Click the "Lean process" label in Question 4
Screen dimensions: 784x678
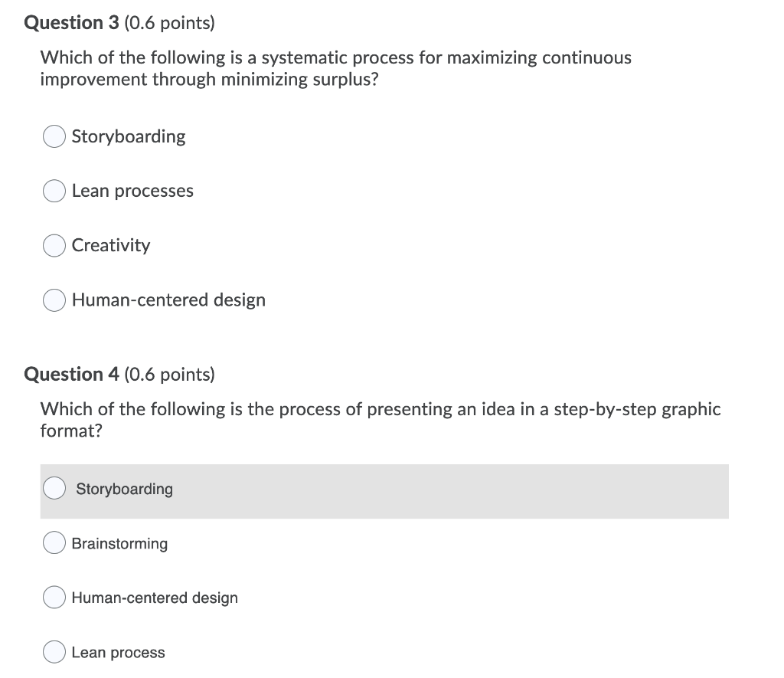tap(118, 653)
